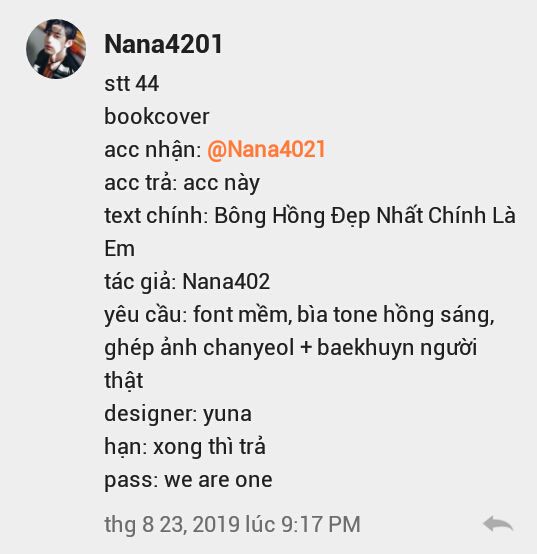Image resolution: width=537 pixels, height=554 pixels.
Task: Click "bìa tone hồng sáng" text
Action: (x=395, y=315)
